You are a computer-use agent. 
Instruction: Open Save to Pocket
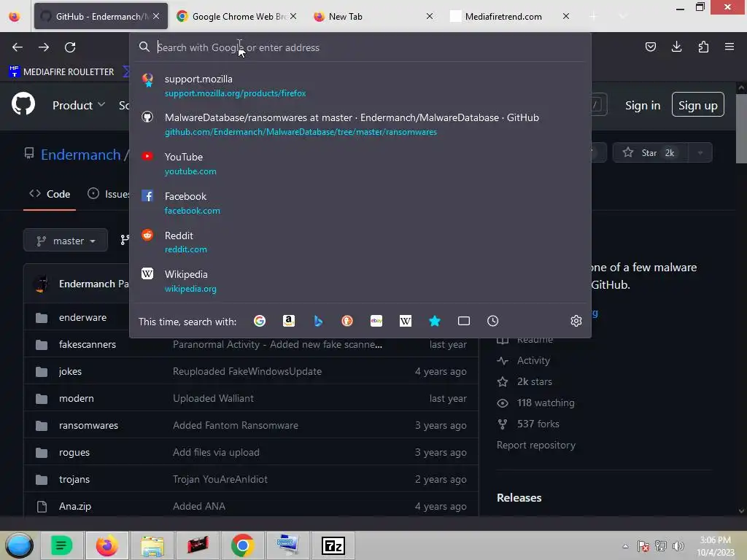click(650, 47)
